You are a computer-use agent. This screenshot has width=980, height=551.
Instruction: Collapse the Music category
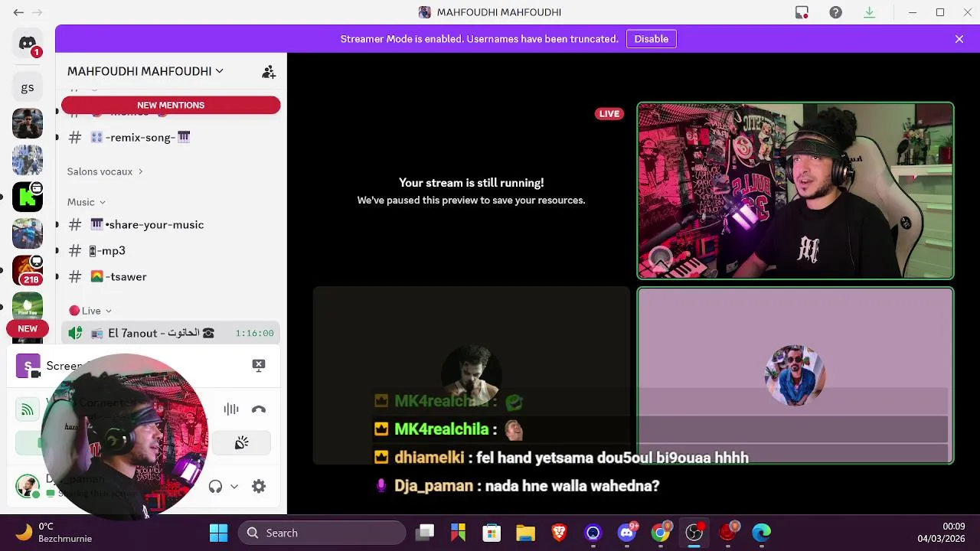click(x=87, y=202)
